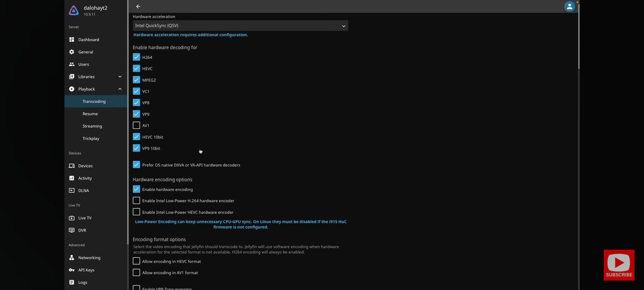Go back with the arrow icon

138,6
